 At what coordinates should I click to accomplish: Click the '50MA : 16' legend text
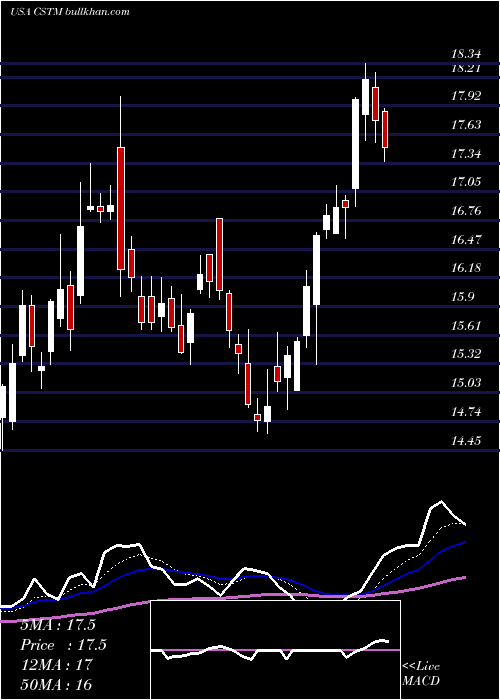(56, 684)
